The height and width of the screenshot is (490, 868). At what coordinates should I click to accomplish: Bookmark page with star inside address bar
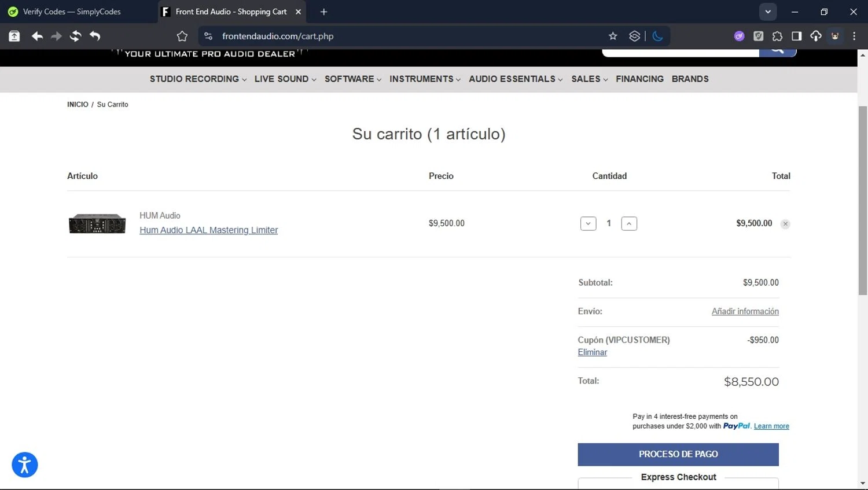(x=613, y=36)
